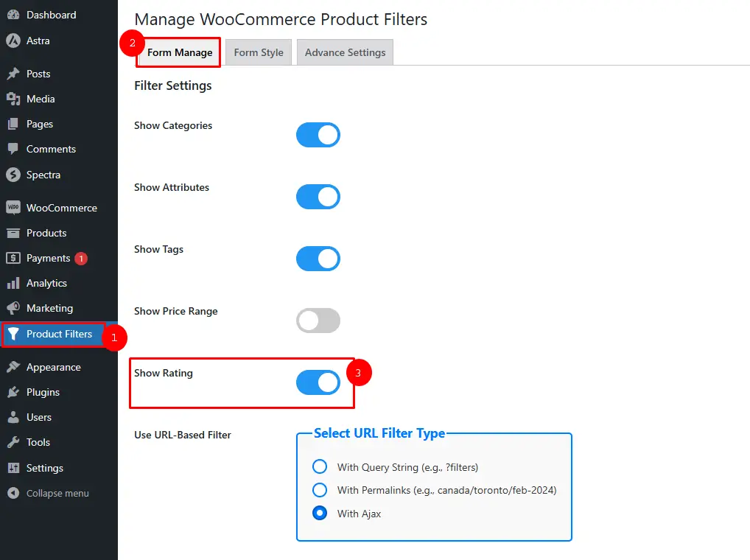The image size is (750, 560).
Task: Click the With Ajax label text
Action: 359,514
